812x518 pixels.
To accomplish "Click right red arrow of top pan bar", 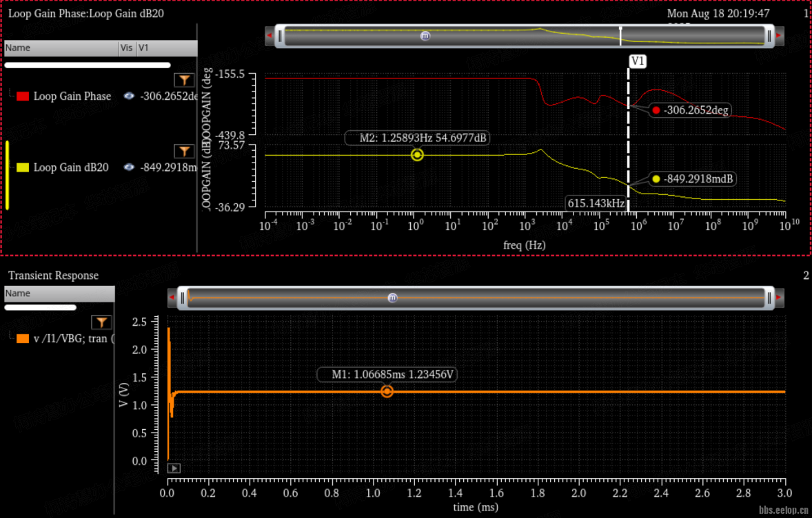I will coord(778,36).
